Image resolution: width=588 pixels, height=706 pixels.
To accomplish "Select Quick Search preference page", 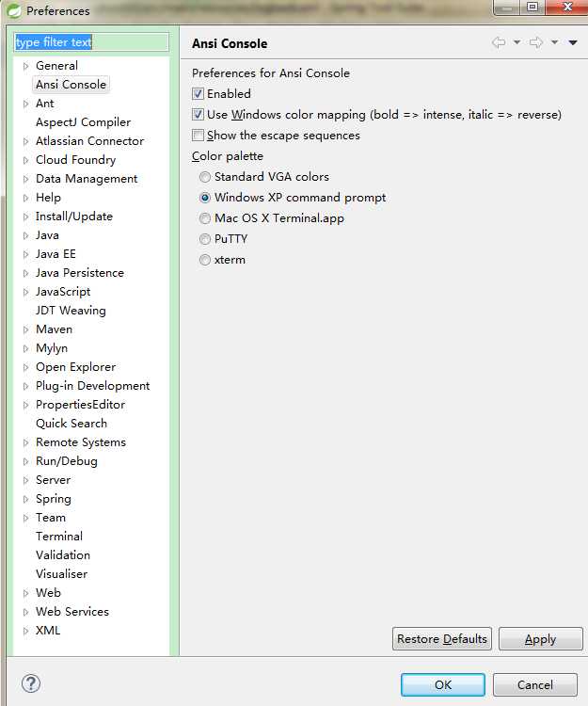I will 72,424.
